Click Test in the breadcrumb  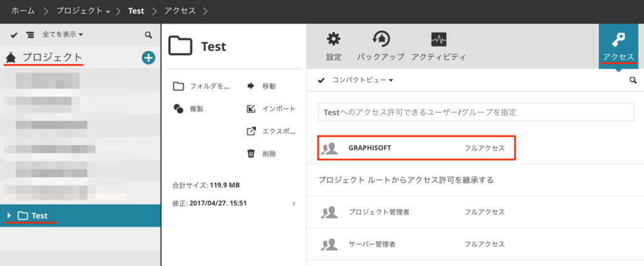point(136,11)
